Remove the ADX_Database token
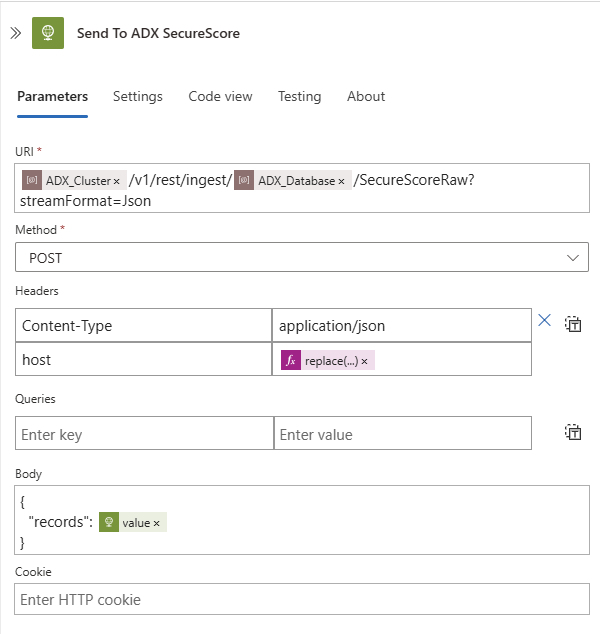Screen dimensions: 600x634 (341, 181)
